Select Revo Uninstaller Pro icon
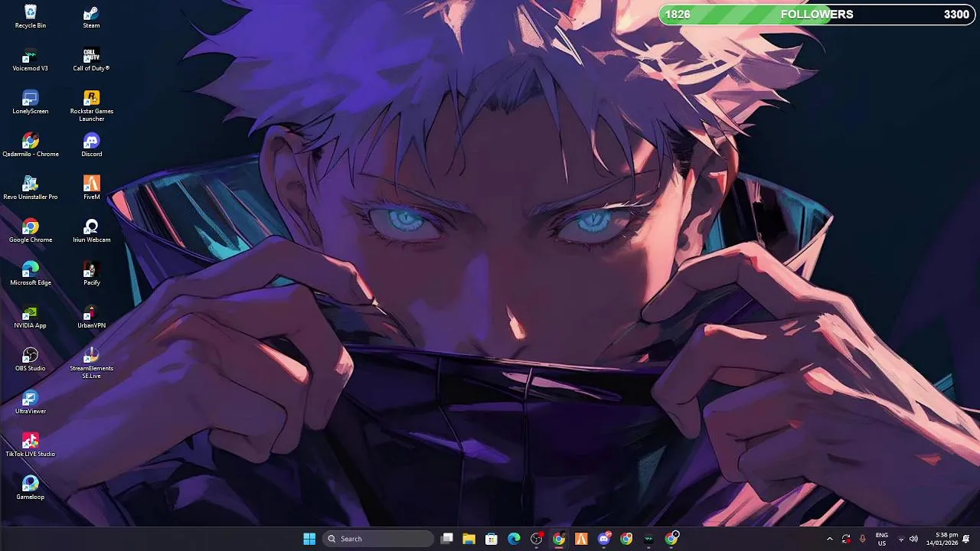 pos(31,188)
